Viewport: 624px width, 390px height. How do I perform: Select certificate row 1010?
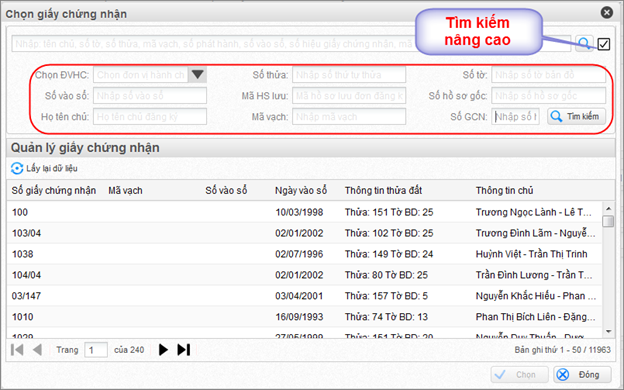pos(304,317)
